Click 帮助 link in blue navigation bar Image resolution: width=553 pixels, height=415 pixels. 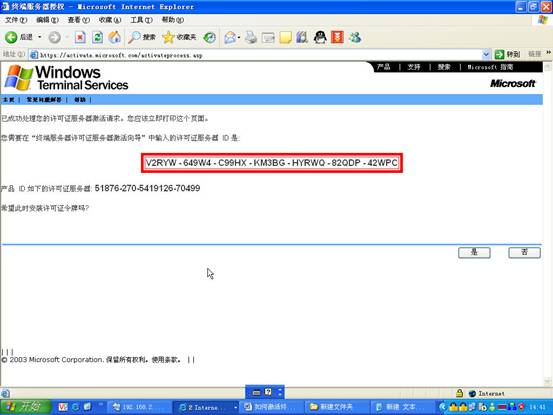pos(80,100)
